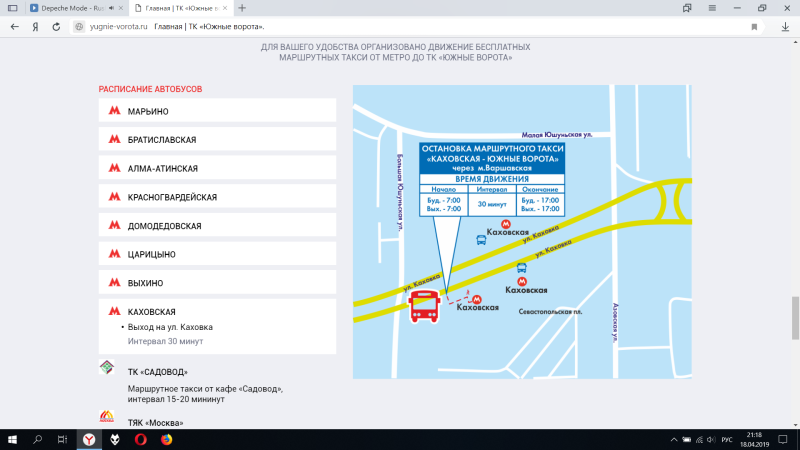Open the Выхино schedule entry
800x450 pixels.
coord(217,283)
